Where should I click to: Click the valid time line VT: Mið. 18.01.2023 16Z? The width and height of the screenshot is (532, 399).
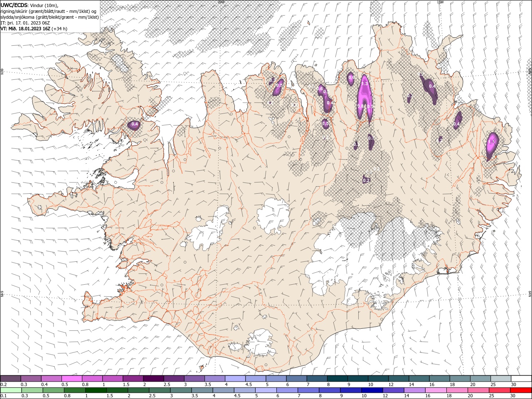pos(25,29)
